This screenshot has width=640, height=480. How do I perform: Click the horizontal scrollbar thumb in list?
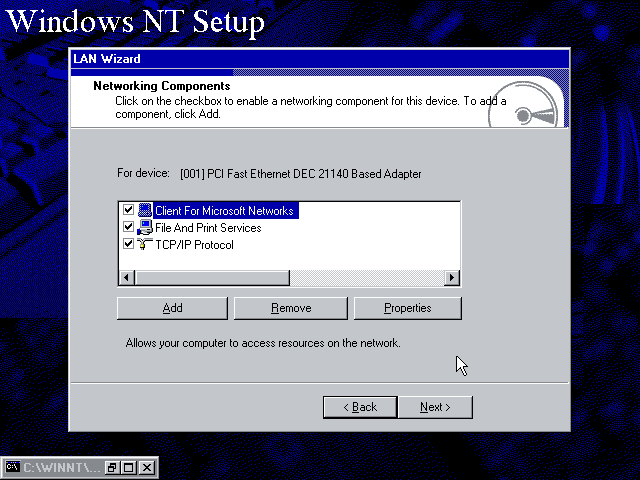point(212,278)
